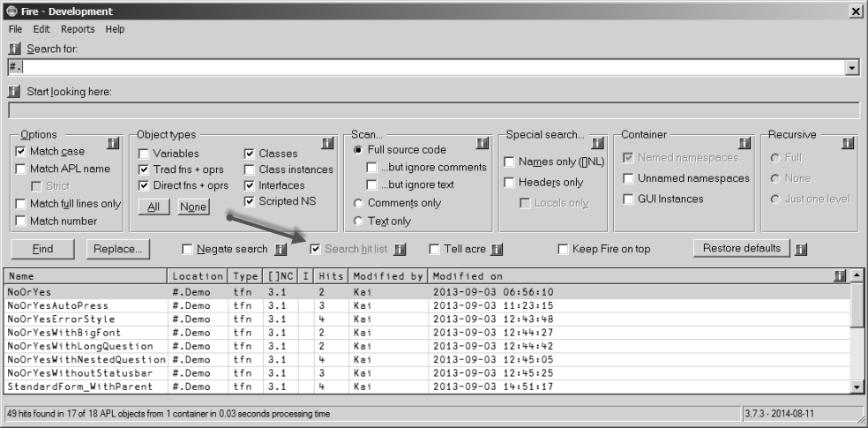
Task: Select Comments only scan option
Action: (358, 203)
